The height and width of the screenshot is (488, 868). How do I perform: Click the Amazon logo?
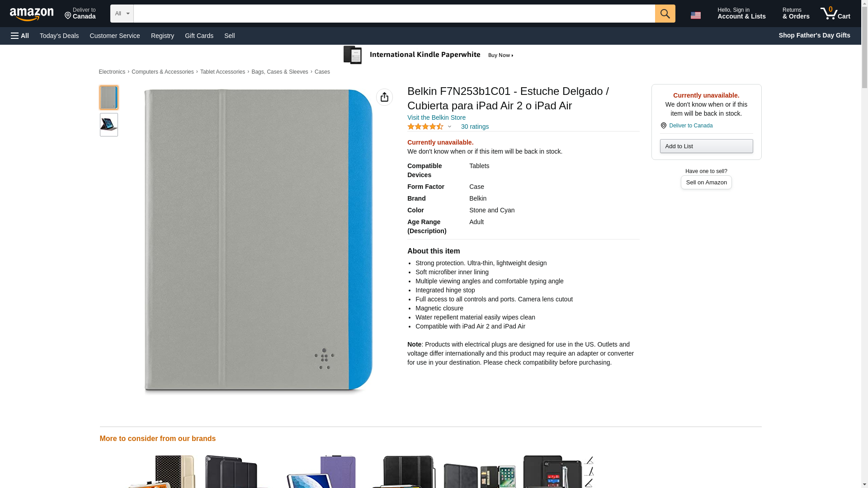(32, 14)
